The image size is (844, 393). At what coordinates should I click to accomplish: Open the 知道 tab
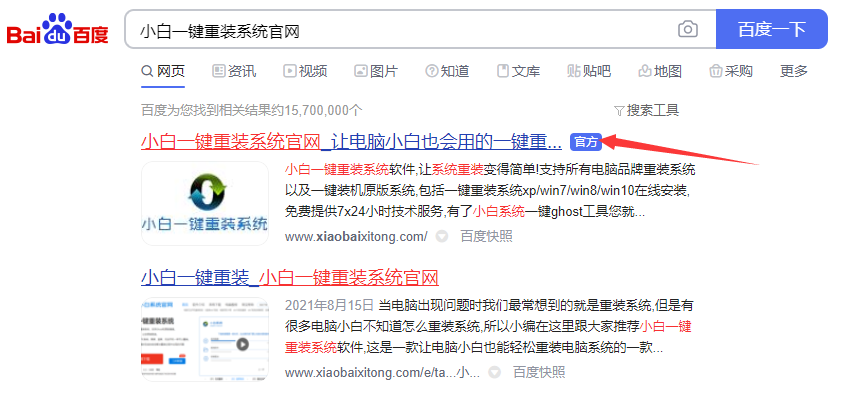[x=447, y=71]
